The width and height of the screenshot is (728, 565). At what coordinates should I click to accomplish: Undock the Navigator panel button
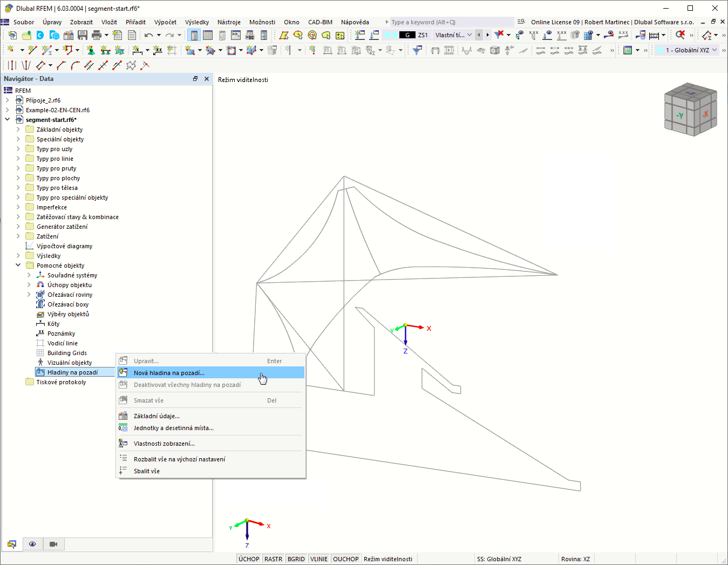click(x=195, y=79)
